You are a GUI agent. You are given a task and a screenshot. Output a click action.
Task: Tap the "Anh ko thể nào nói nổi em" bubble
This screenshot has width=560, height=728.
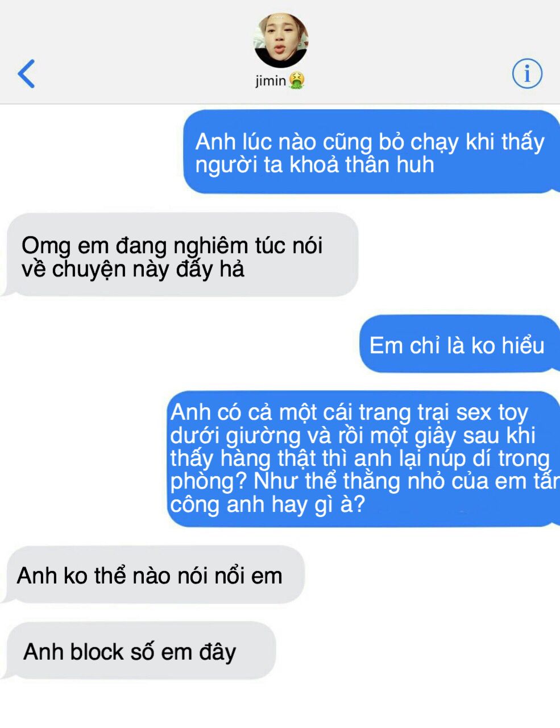tap(154, 576)
